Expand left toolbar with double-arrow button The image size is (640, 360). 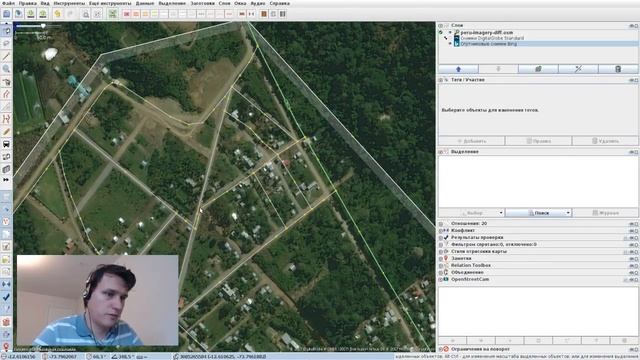pyautogui.click(x=6, y=180)
